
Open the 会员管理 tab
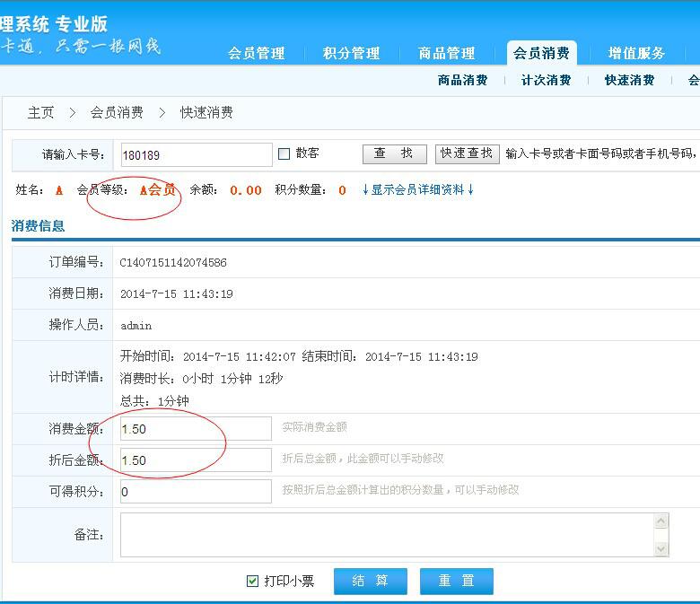pyautogui.click(x=257, y=53)
